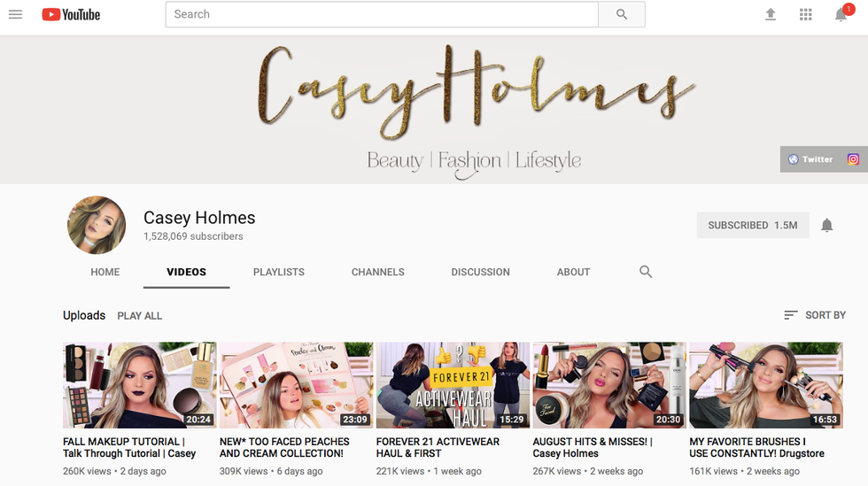
Task: Go to the Discussion tab
Action: tap(480, 272)
